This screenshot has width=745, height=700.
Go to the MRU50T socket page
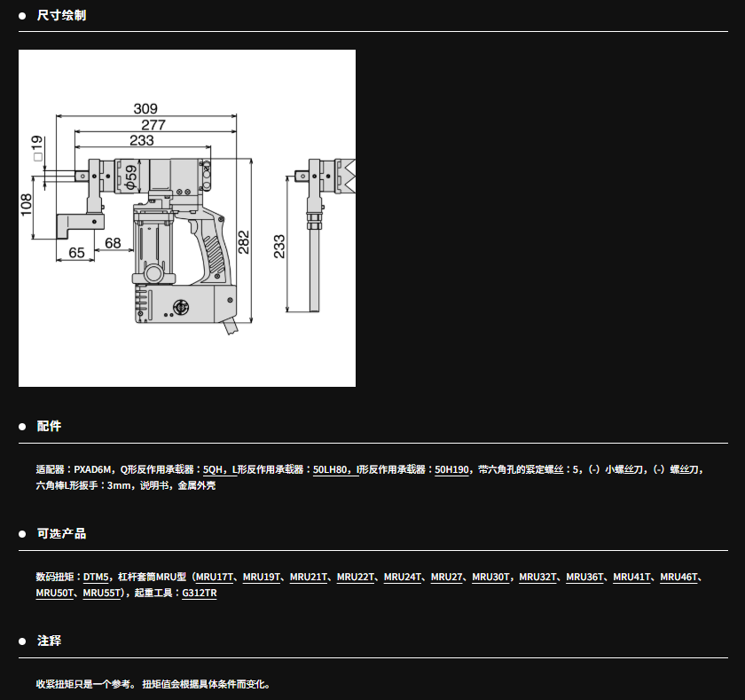point(55,593)
